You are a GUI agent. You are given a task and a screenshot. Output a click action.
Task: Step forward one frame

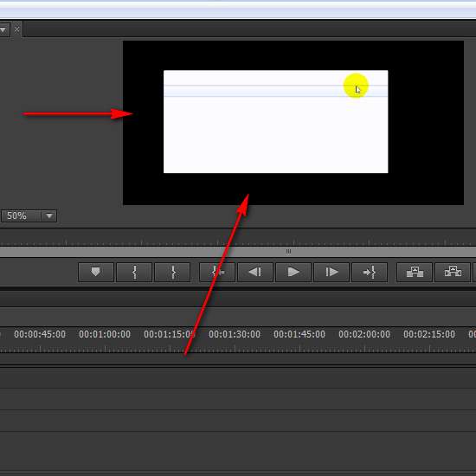pyautogui.click(x=331, y=272)
